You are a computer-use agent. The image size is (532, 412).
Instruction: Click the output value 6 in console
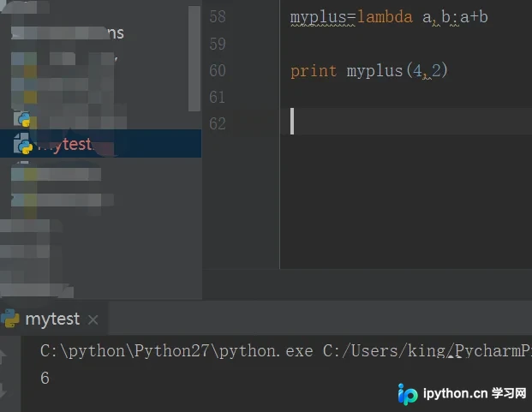(x=45, y=378)
